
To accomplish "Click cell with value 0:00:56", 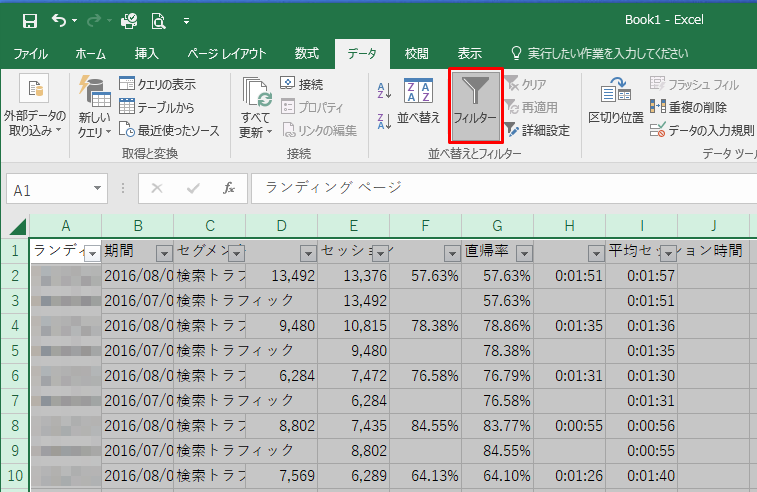I will [x=642, y=425].
